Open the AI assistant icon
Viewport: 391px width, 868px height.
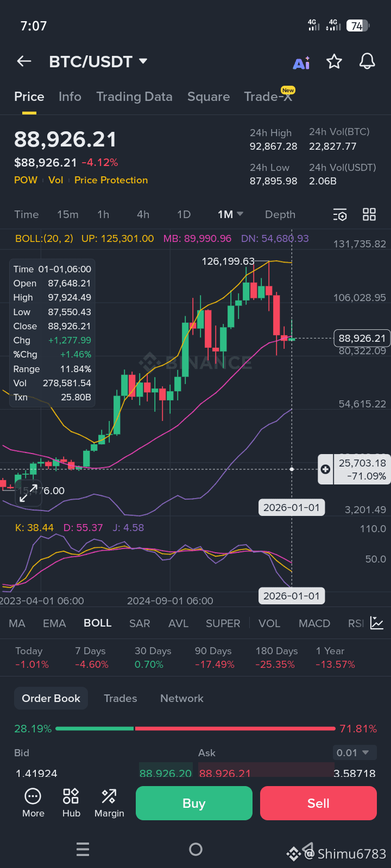(x=301, y=62)
